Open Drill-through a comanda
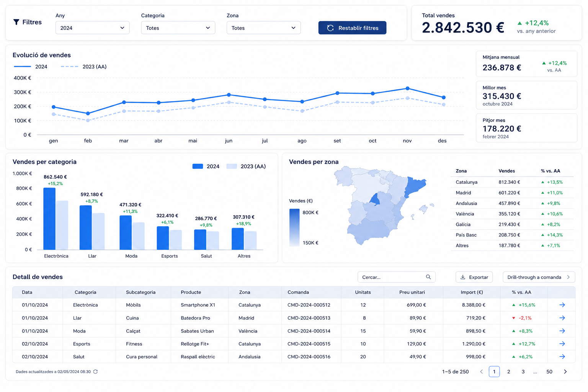The image size is (588, 392). point(539,277)
